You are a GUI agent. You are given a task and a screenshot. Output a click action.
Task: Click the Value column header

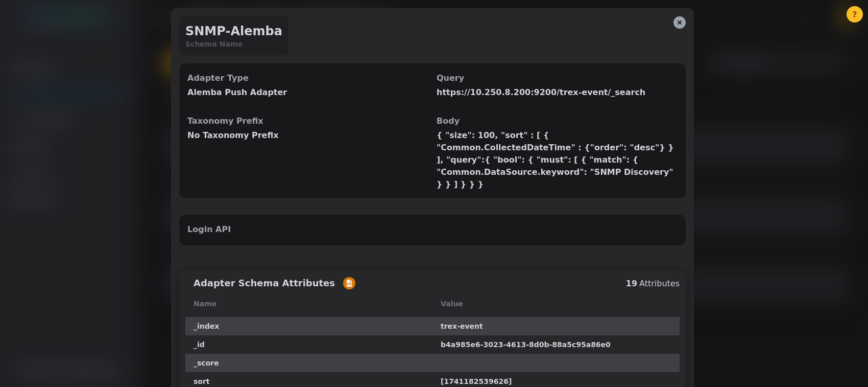tap(451, 304)
